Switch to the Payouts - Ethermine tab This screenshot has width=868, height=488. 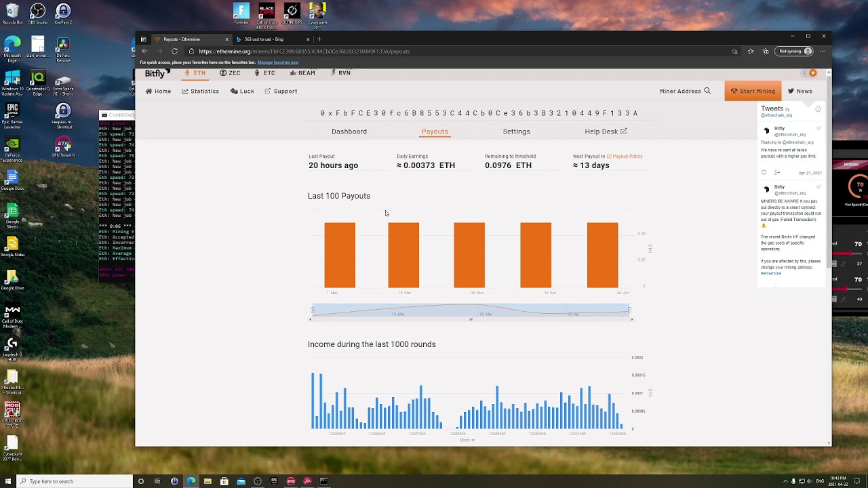pyautogui.click(x=191, y=39)
